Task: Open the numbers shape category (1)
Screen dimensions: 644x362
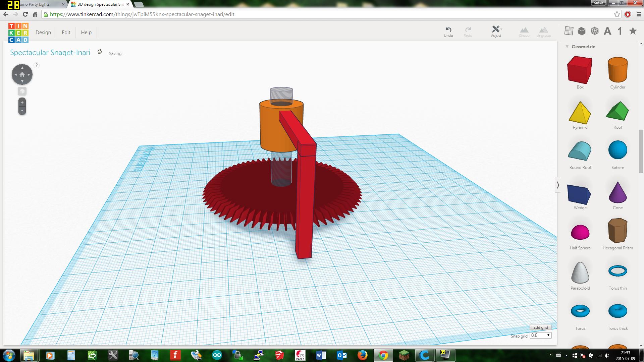Action: (620, 31)
